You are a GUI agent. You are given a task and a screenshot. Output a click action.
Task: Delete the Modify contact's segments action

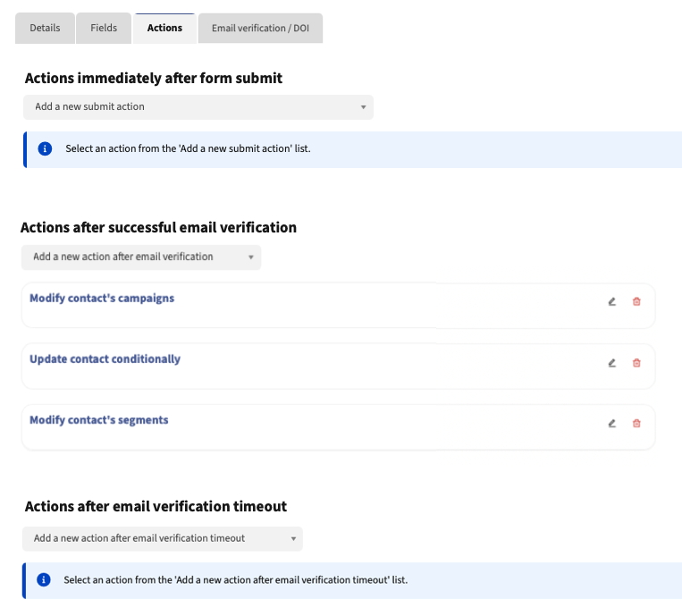636,424
